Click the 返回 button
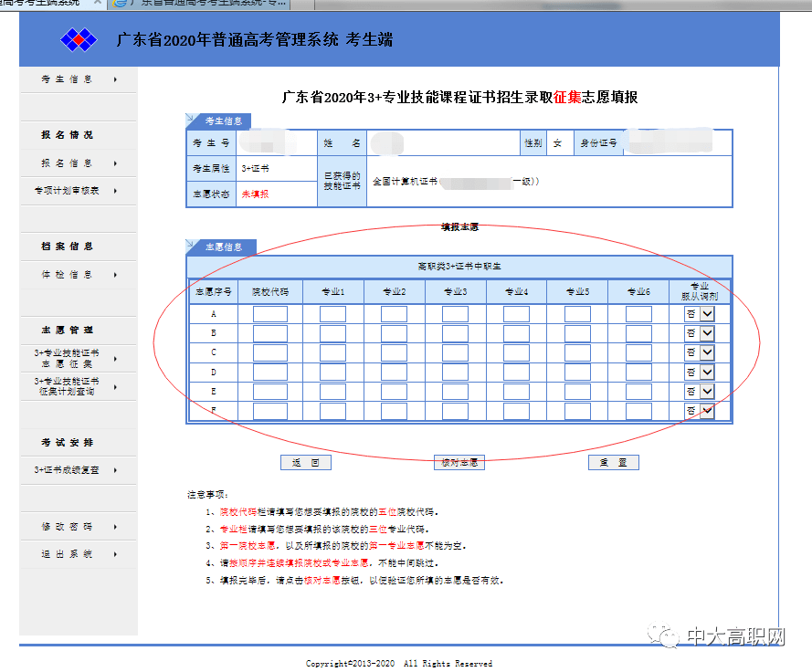This screenshot has height=672, width=812. tap(306, 462)
